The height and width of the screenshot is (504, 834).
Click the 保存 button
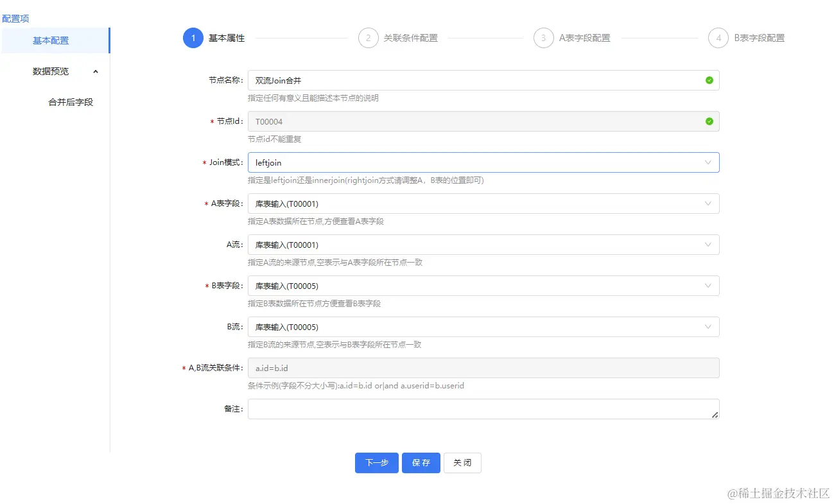421,463
